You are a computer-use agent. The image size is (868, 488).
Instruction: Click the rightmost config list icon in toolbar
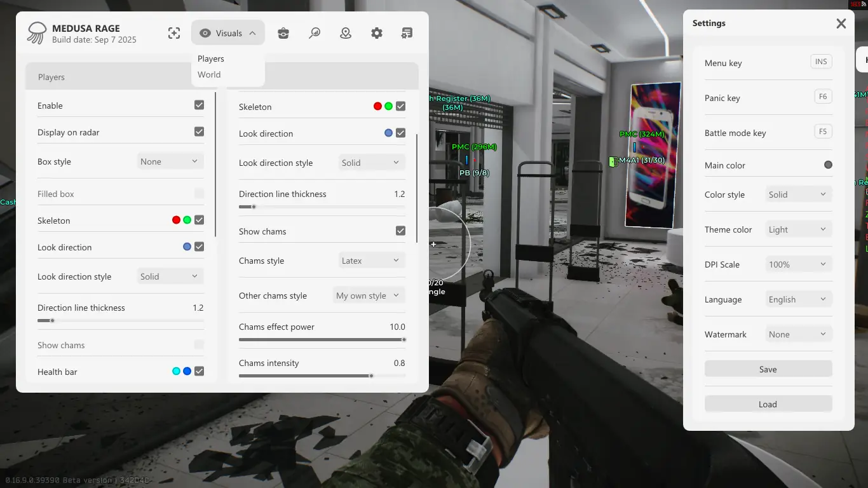pyautogui.click(x=407, y=34)
